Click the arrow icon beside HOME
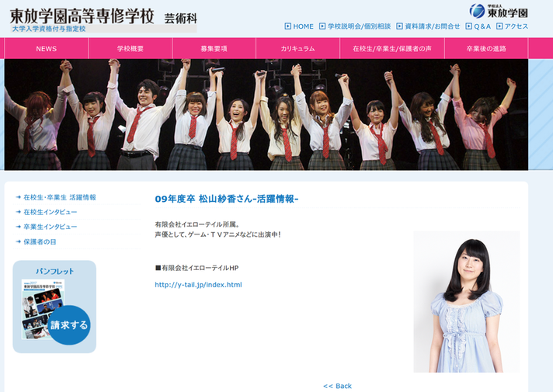Image resolution: width=553 pixels, height=392 pixels. click(288, 26)
